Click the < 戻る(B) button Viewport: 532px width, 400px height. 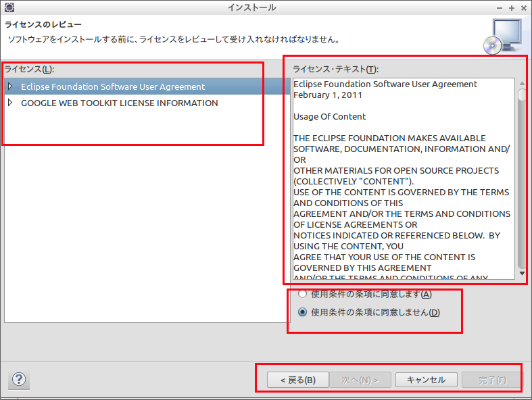click(298, 380)
